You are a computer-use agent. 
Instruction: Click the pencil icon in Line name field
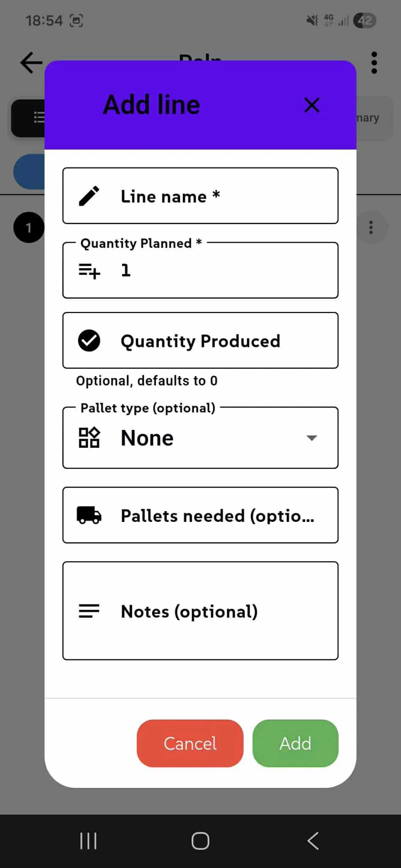(89, 195)
